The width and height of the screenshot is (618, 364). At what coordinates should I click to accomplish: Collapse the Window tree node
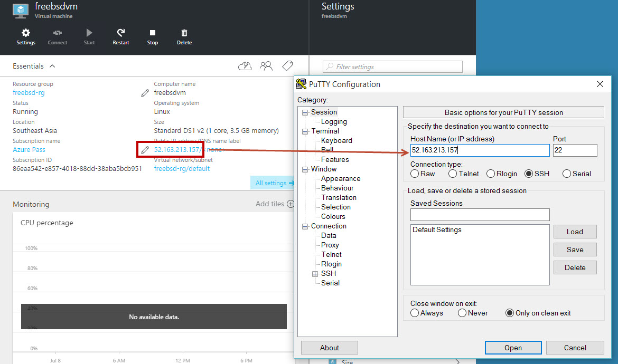pyautogui.click(x=305, y=170)
